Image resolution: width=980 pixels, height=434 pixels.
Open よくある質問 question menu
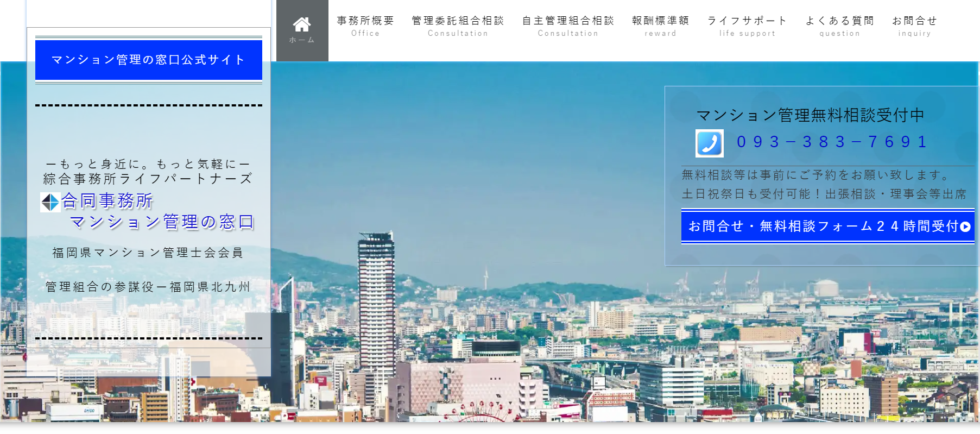[839, 26]
